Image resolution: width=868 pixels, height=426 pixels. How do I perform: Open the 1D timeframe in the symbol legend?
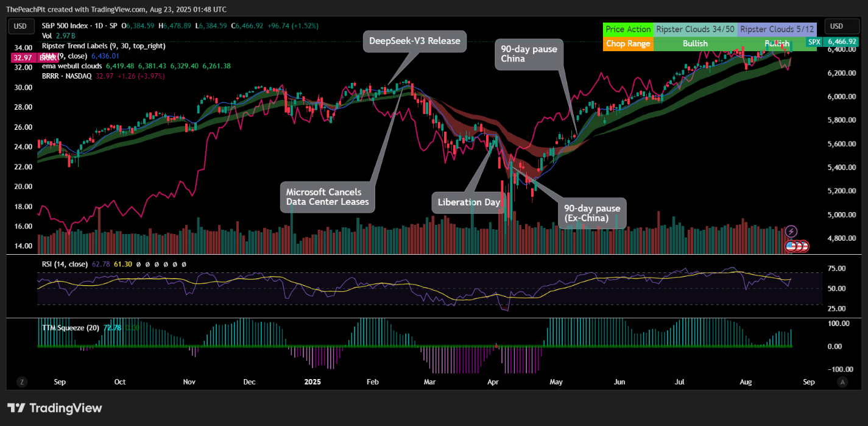click(97, 26)
